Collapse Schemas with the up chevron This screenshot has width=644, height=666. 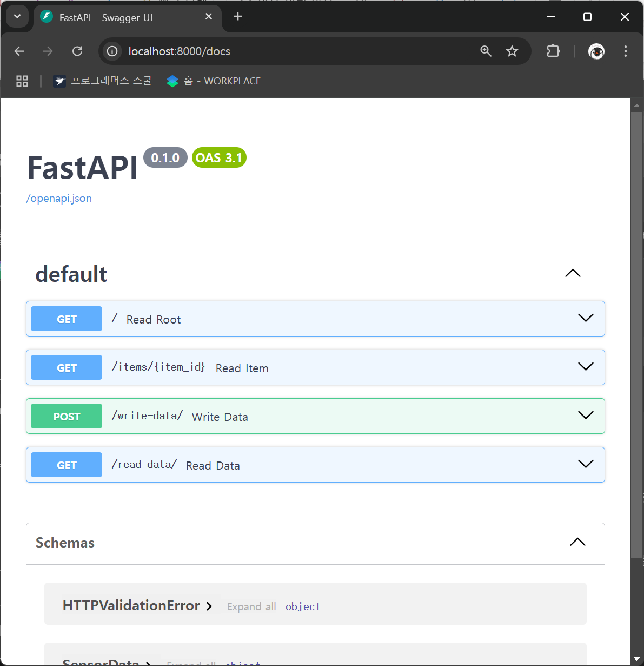577,542
